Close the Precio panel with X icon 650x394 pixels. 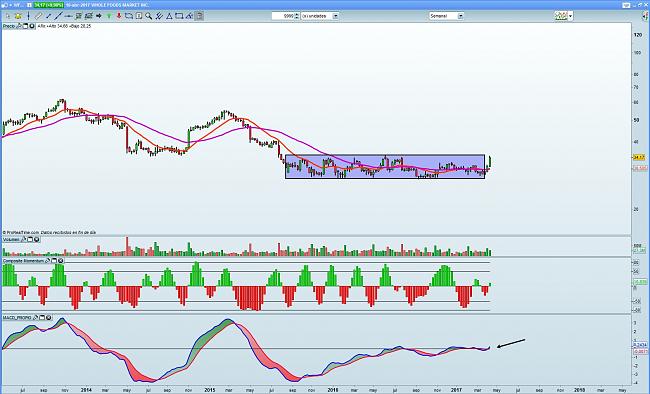click(x=32, y=26)
